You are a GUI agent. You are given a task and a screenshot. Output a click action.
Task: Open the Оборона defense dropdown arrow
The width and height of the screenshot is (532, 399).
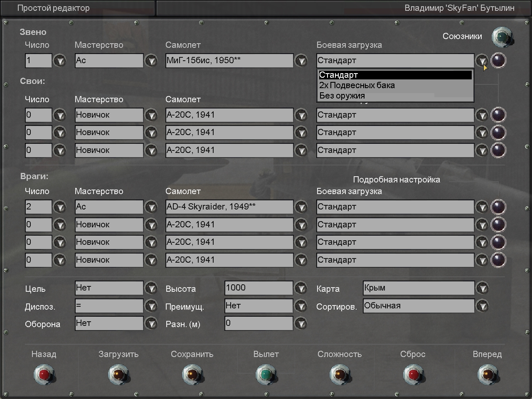click(151, 323)
